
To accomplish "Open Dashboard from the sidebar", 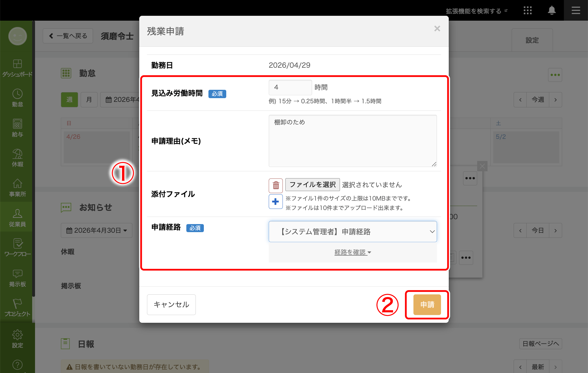I will (17, 68).
